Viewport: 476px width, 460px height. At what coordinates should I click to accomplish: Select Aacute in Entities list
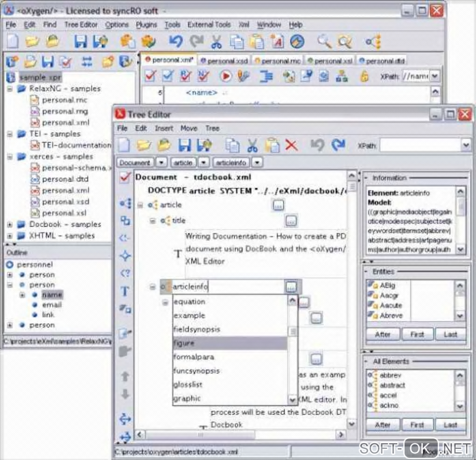(391, 306)
